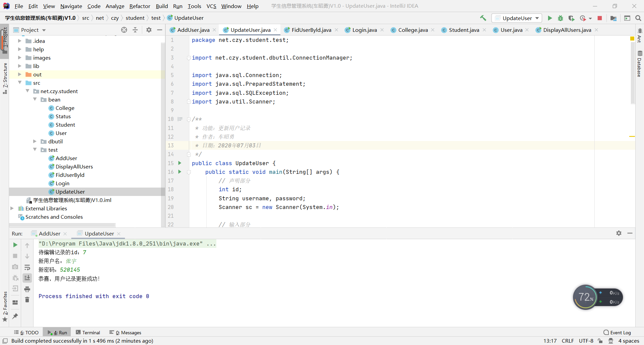Expand the .idea folder

click(20, 41)
